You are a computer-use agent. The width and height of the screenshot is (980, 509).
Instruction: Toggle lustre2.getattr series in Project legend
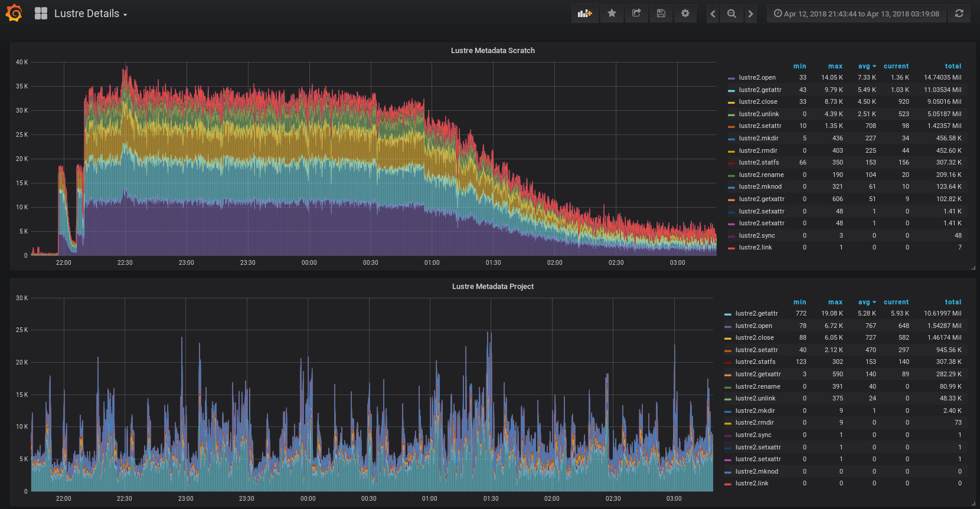click(x=756, y=313)
